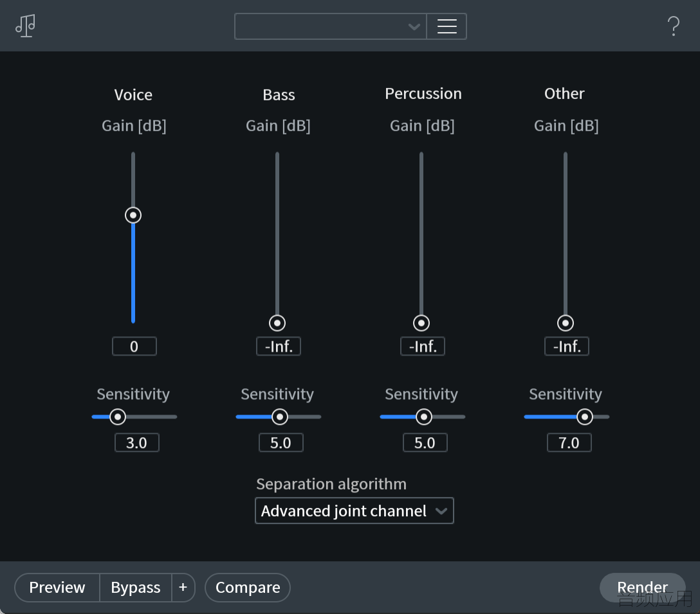
Task: Click the Other gain slider handle
Action: [x=566, y=323]
